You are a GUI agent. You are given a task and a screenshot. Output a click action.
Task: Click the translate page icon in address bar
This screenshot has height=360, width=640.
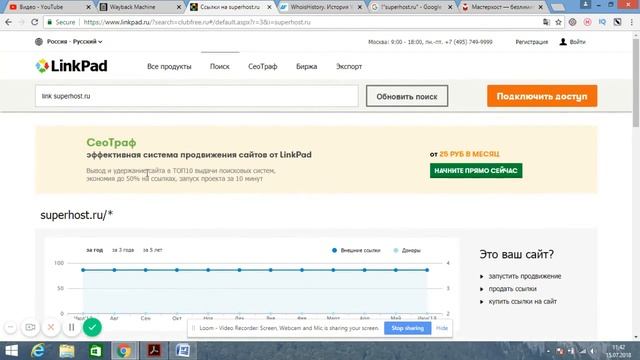coord(546,22)
